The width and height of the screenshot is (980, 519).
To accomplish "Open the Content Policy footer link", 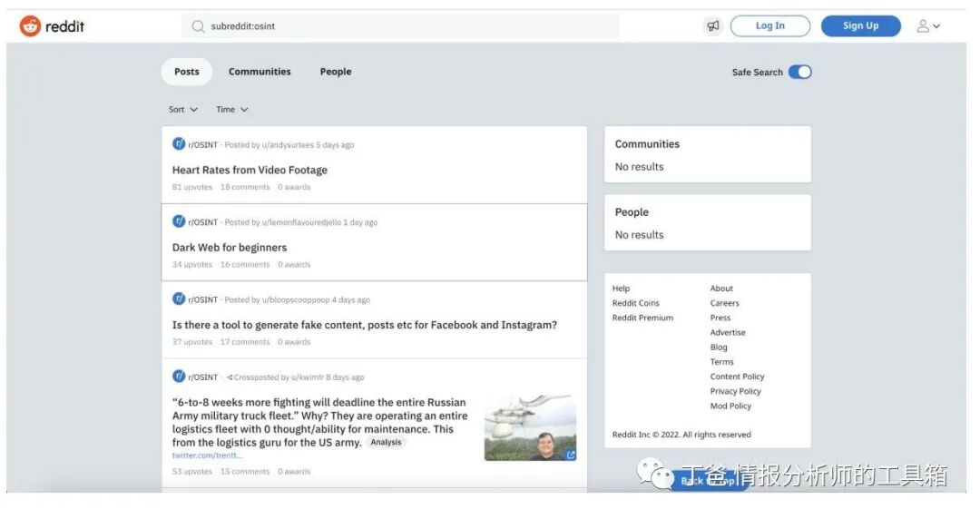I will tap(737, 377).
